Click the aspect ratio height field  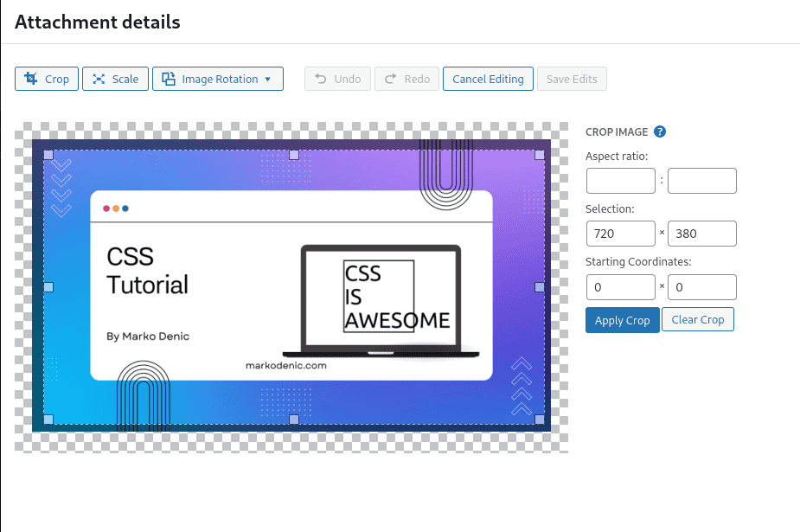(x=701, y=181)
